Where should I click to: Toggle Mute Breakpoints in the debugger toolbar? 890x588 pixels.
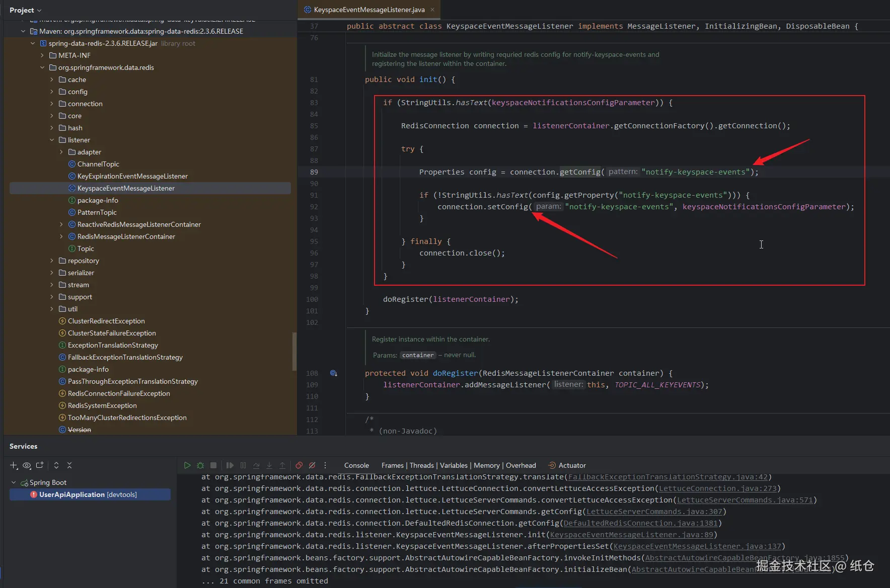click(312, 465)
